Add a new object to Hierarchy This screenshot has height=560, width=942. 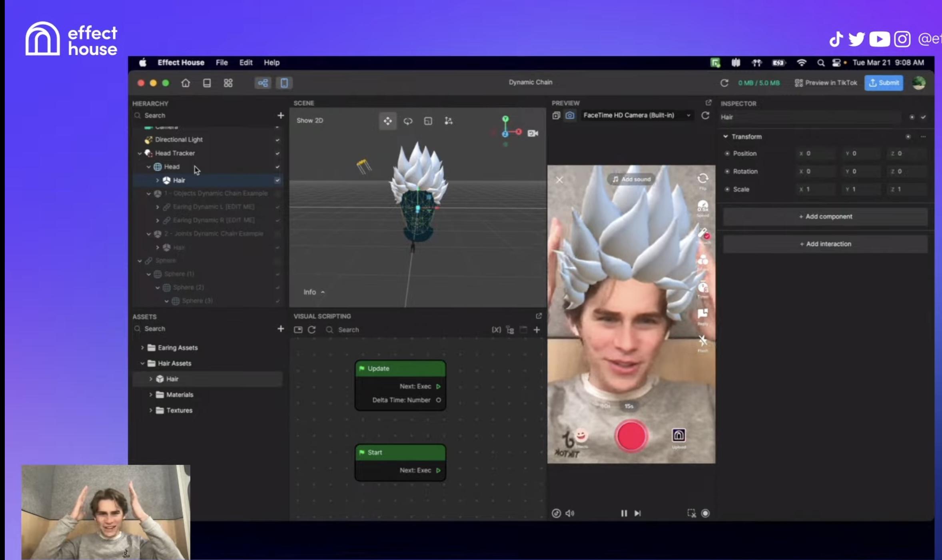point(281,116)
